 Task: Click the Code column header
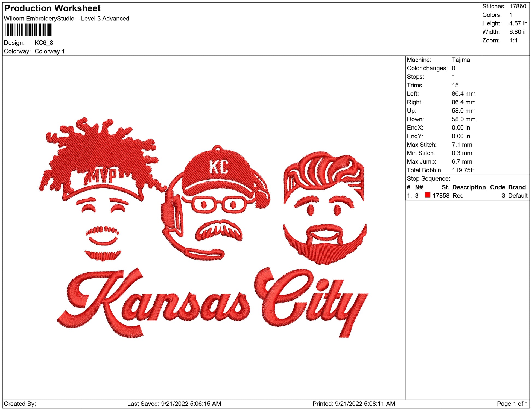(497, 187)
